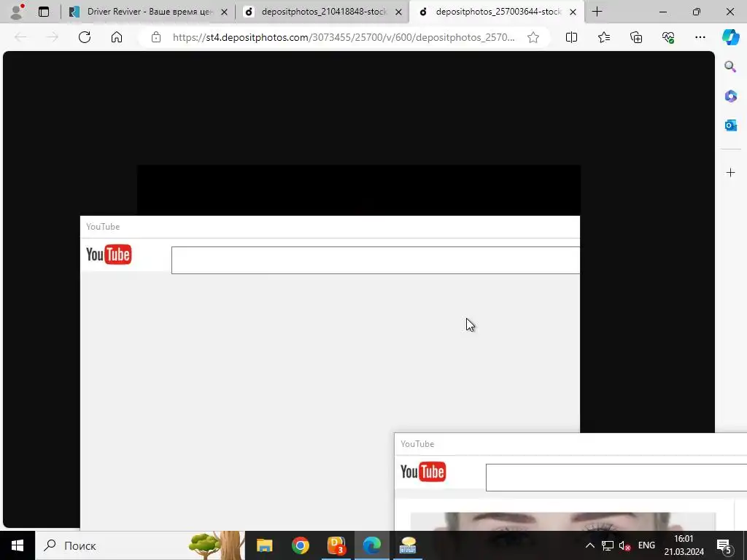Open Microsoft 365 sidebar app
The image size is (747, 560).
coord(730,96)
